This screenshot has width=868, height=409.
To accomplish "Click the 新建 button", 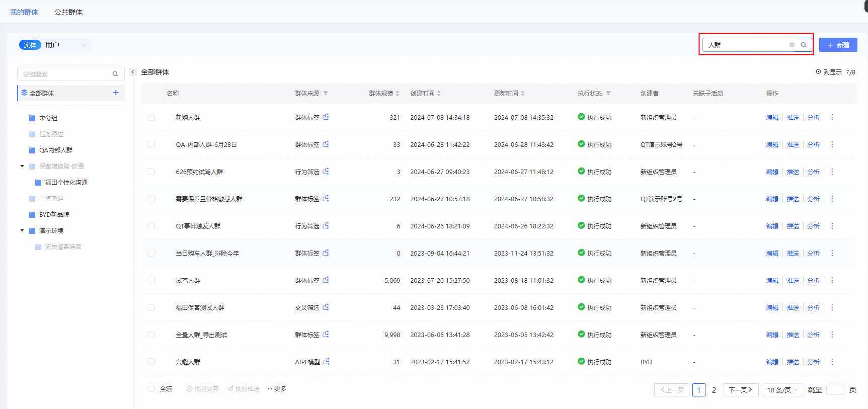I will tap(838, 45).
